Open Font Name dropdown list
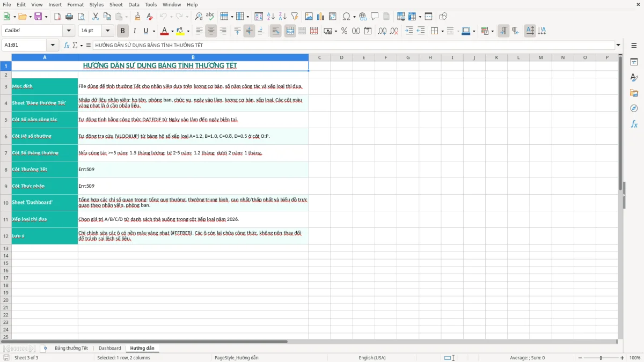 pos(69,31)
